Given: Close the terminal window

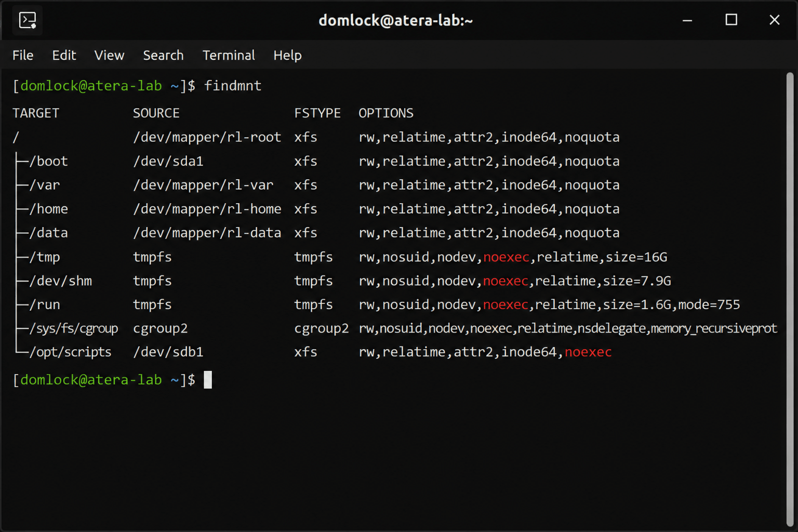Looking at the screenshot, I should (774, 20).
